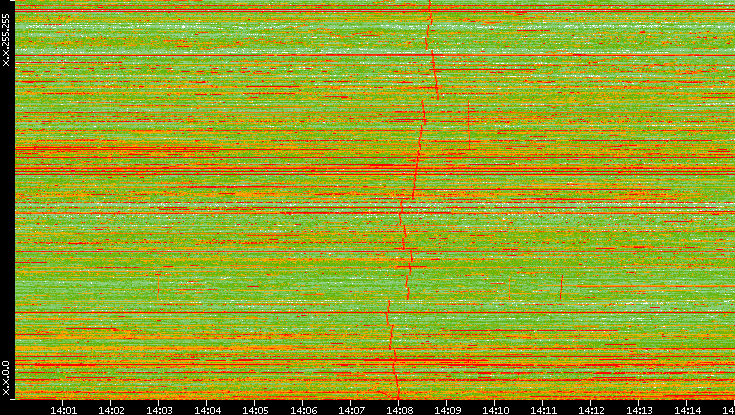Viewport: 735px width, 415px height.
Task: Click the 14:02 time axis label
Action: [112, 410]
